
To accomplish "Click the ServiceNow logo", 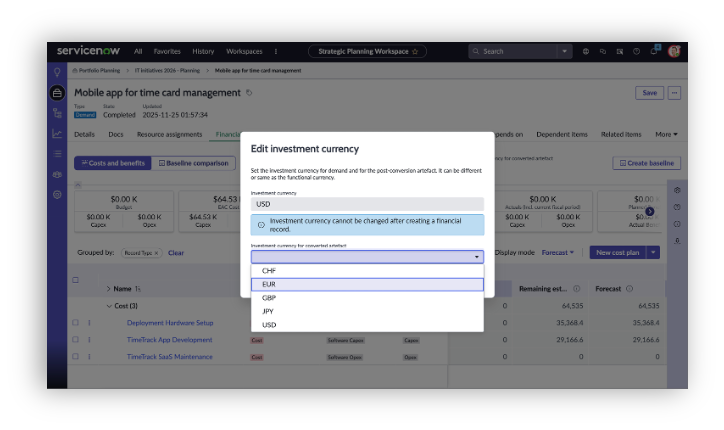I will [88, 51].
